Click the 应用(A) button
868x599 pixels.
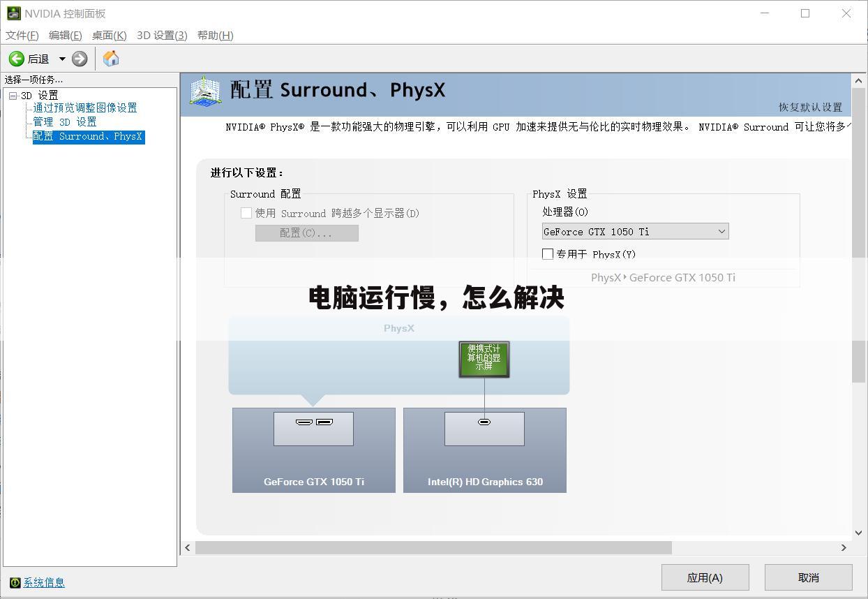click(x=705, y=577)
